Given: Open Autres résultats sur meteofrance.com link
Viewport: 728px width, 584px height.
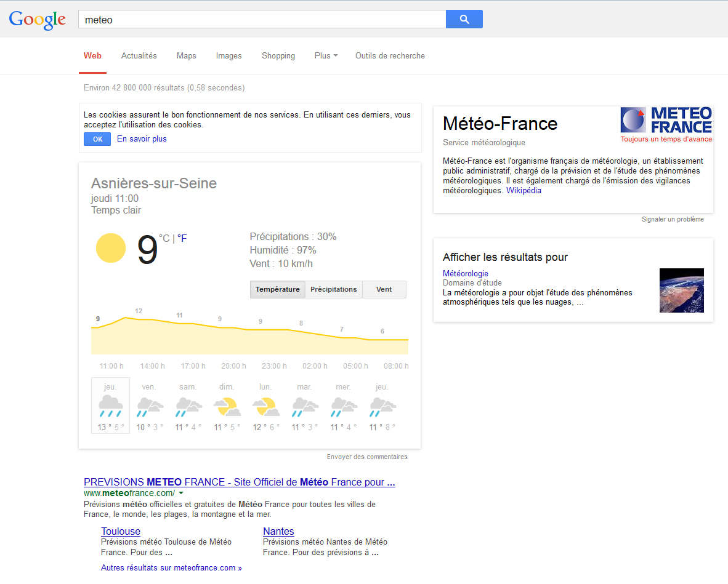Looking at the screenshot, I should [171, 568].
